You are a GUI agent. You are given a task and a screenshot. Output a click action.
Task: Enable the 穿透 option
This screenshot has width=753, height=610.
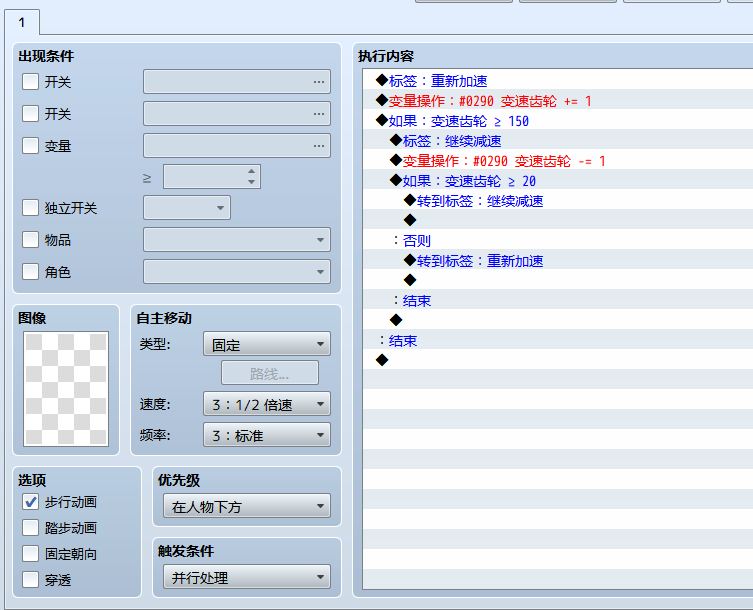coord(30,579)
